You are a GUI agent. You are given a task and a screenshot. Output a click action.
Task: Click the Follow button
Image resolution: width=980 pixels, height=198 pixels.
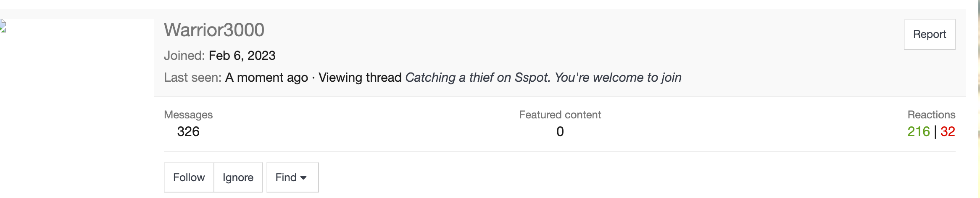[189, 177]
